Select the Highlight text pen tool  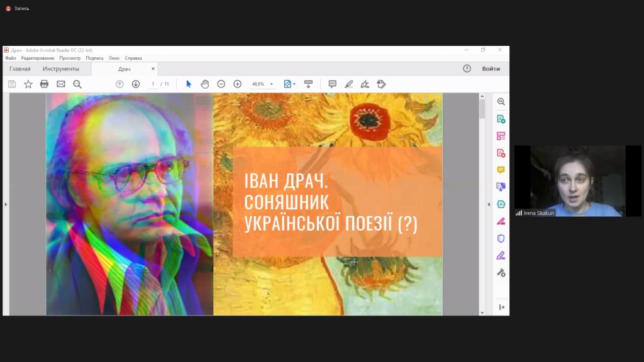click(x=348, y=84)
